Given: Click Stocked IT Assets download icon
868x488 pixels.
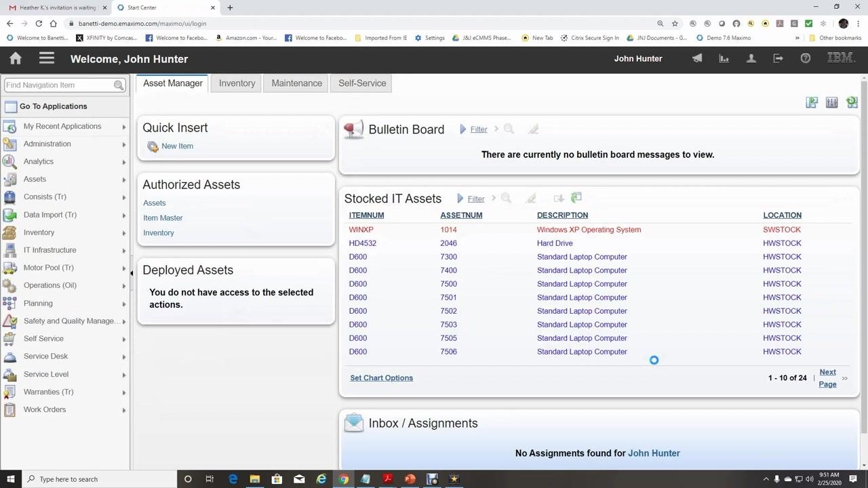Looking at the screenshot, I should click(x=558, y=199).
